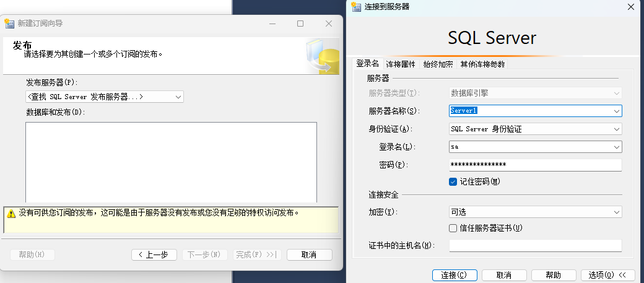This screenshot has height=283, width=644.
Task: Click the 请选择要为其创建 instruction text
Action: coord(94,54)
